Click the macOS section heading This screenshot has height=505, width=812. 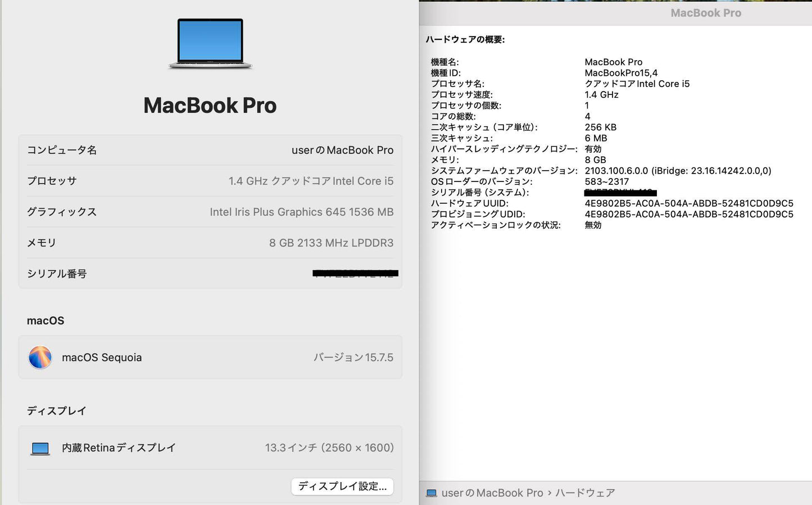click(46, 321)
